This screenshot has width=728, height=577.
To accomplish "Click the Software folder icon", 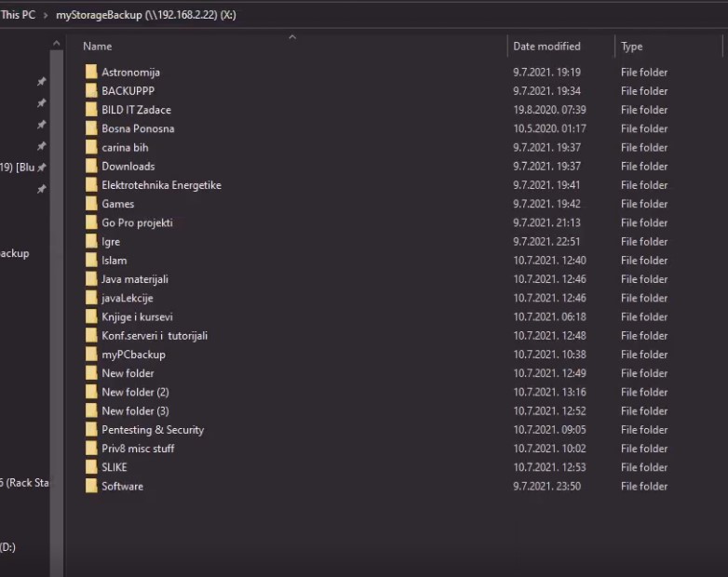I will pyautogui.click(x=91, y=486).
